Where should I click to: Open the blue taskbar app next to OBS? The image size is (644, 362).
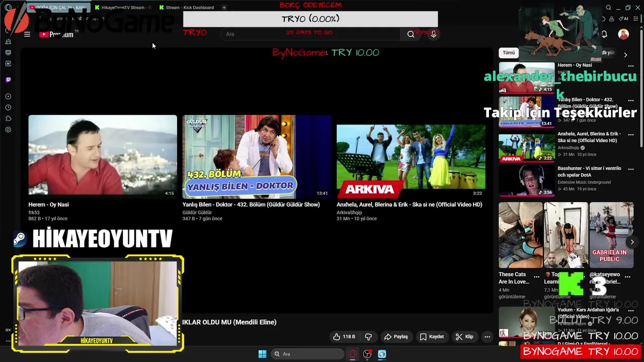382,354
